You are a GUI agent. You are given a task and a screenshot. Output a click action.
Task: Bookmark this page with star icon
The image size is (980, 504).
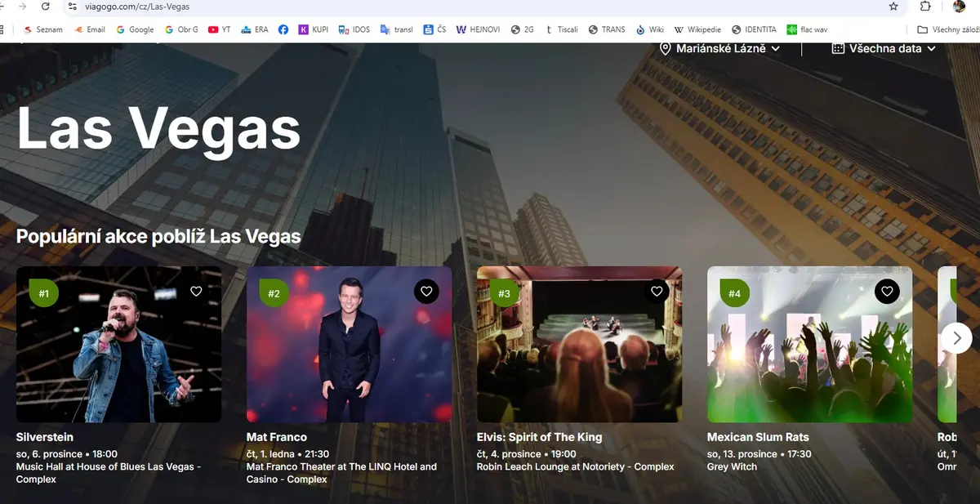click(x=893, y=7)
